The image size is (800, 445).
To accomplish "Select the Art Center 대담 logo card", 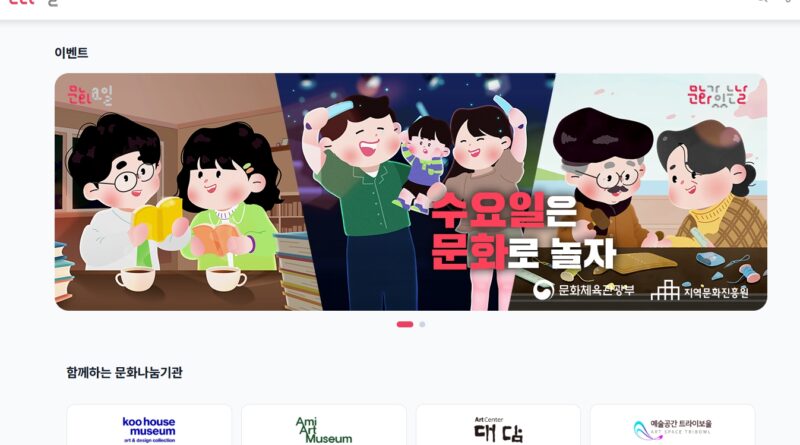I will (x=498, y=425).
